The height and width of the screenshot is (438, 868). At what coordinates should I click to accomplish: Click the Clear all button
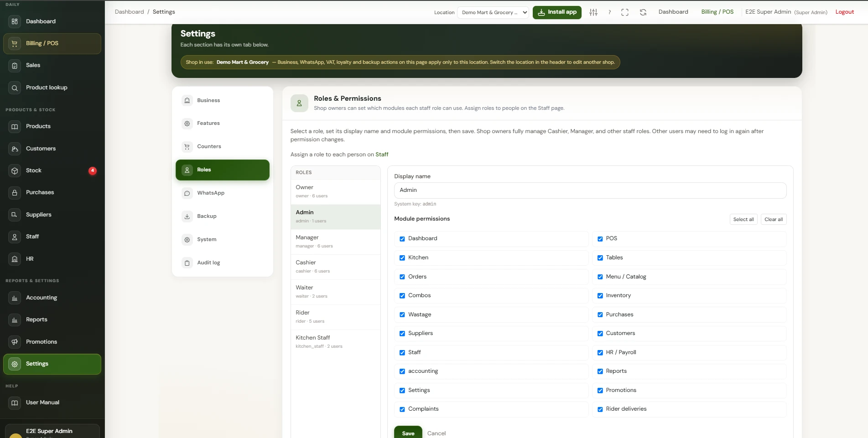(774, 219)
